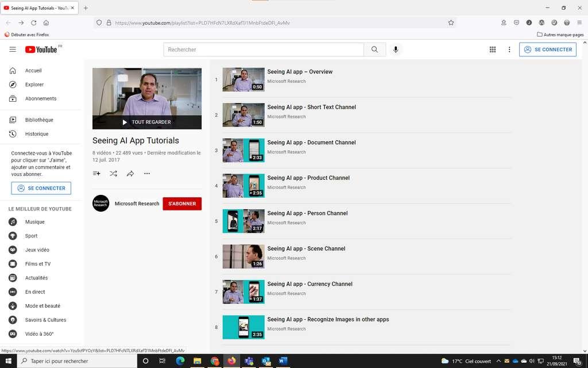
Task: Reload the page in Firefox
Action: point(34,22)
